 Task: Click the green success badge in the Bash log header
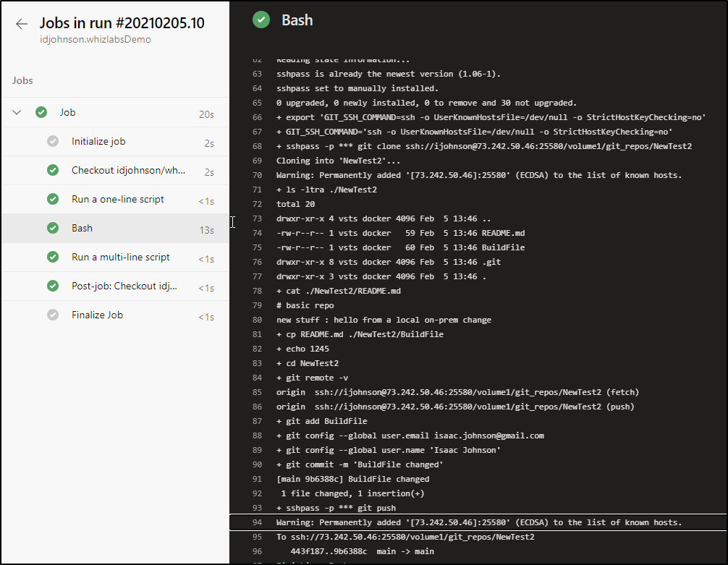tap(261, 20)
